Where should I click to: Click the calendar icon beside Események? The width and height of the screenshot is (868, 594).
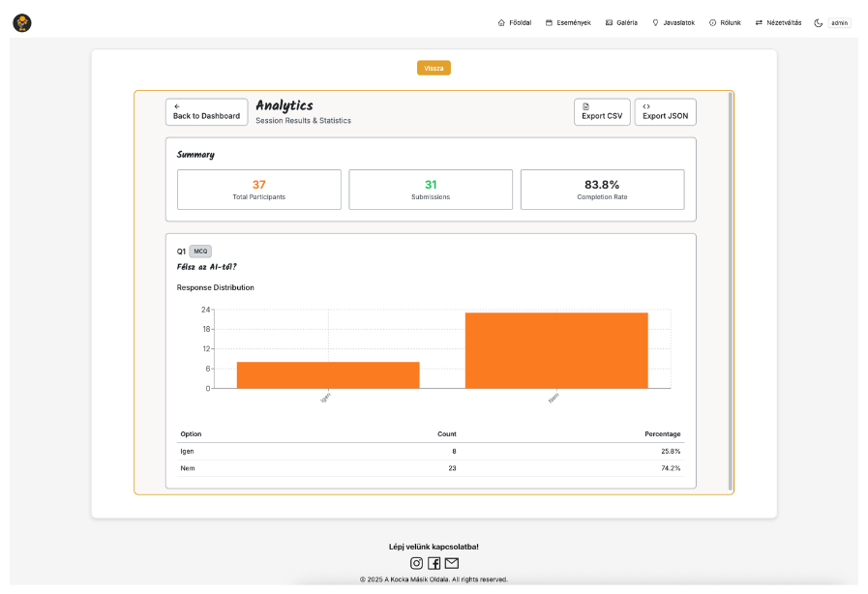point(550,22)
